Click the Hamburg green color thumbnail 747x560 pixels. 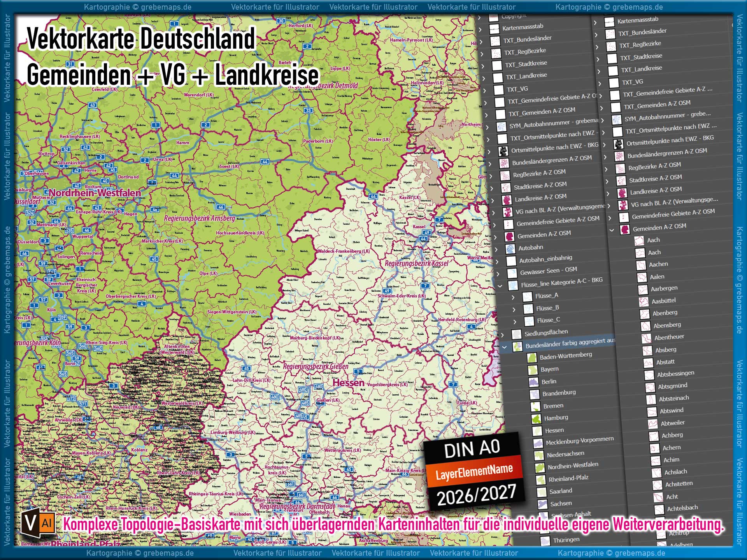[537, 419]
